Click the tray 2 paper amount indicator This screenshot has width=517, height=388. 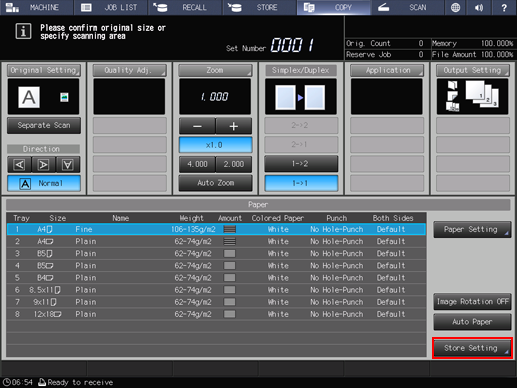(230, 241)
